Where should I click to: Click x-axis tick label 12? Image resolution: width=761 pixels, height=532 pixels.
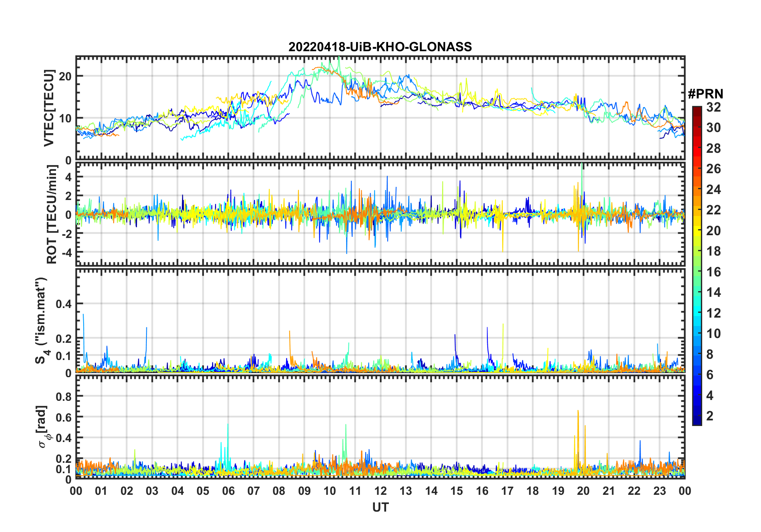pyautogui.click(x=380, y=491)
